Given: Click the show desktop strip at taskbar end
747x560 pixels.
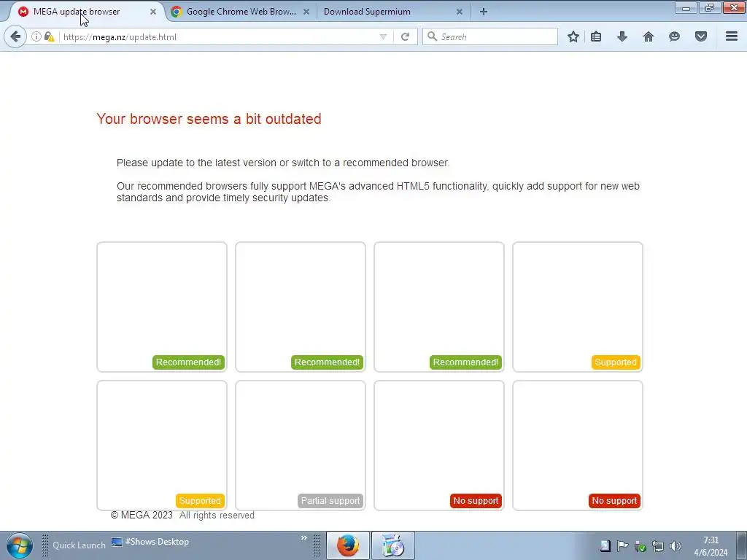Looking at the screenshot, I should tap(742, 545).
